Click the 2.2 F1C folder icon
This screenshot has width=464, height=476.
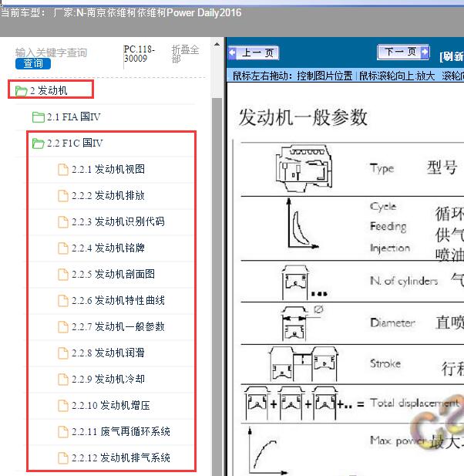tap(39, 143)
